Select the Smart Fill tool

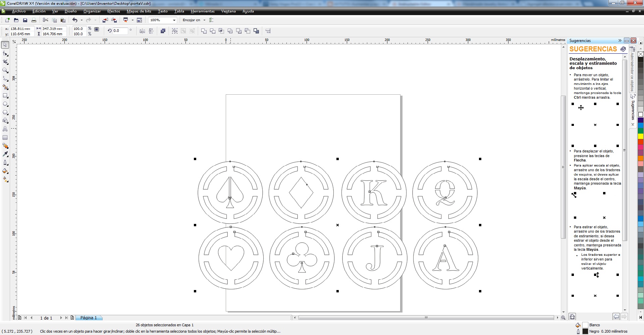tap(5, 87)
